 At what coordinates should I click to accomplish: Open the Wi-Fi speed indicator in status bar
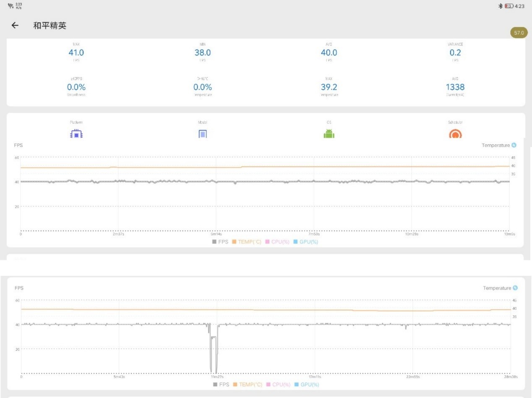[x=15, y=6]
